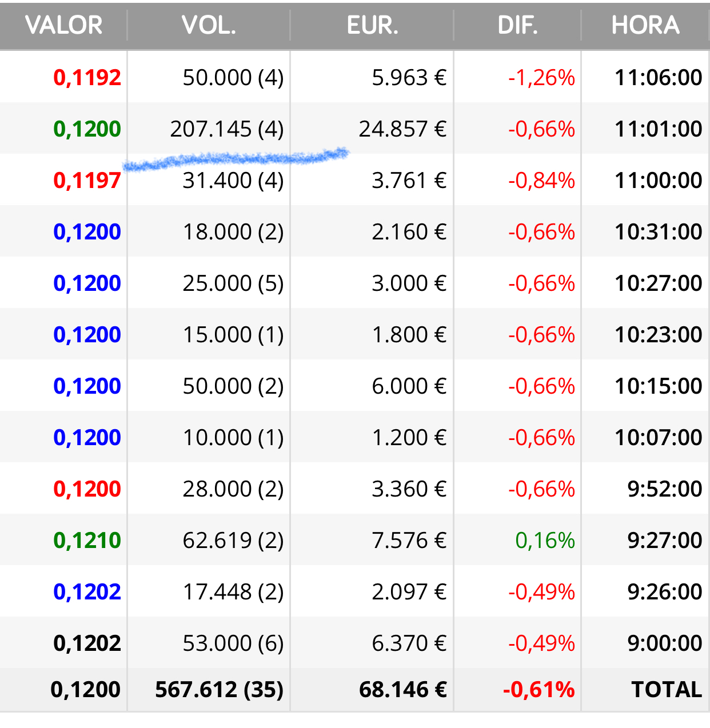Viewport: 710px width, 728px height.
Task: Click the 62.619 (2) volume entry
Action: (233, 541)
